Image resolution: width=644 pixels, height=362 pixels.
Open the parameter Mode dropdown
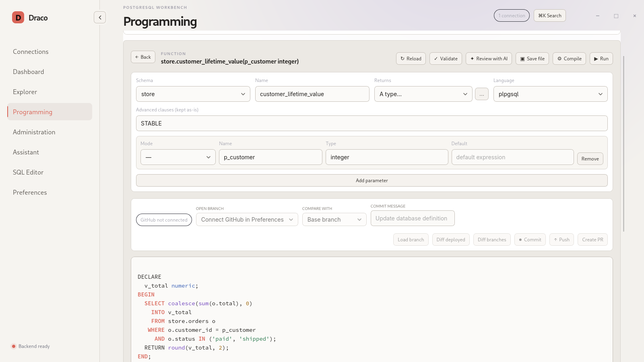click(x=178, y=157)
